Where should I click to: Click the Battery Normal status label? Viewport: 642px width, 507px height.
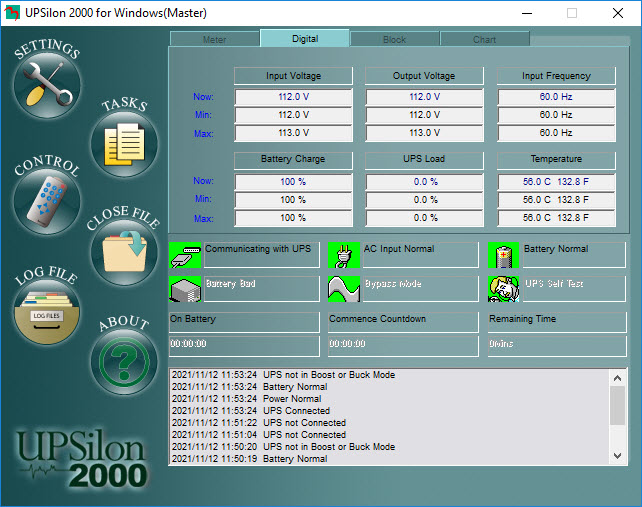point(574,255)
